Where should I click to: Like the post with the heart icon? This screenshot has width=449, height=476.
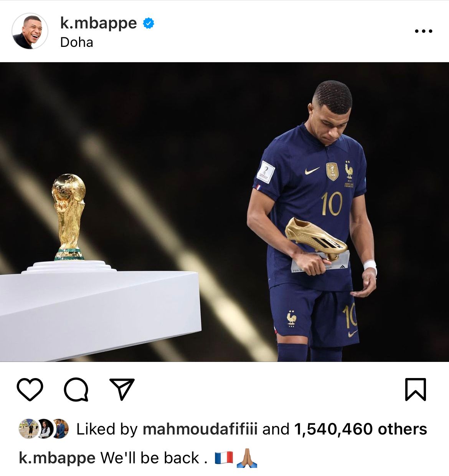pos(30,389)
